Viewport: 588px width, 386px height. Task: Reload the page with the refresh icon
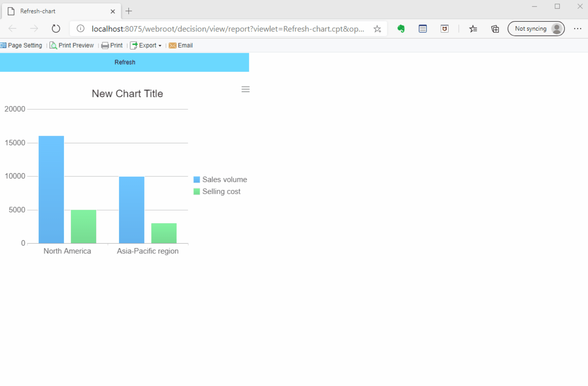(x=56, y=29)
